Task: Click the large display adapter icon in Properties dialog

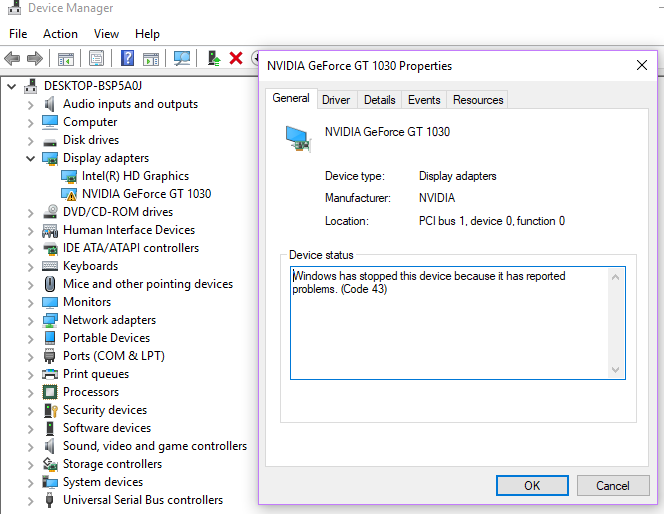Action: (299, 139)
